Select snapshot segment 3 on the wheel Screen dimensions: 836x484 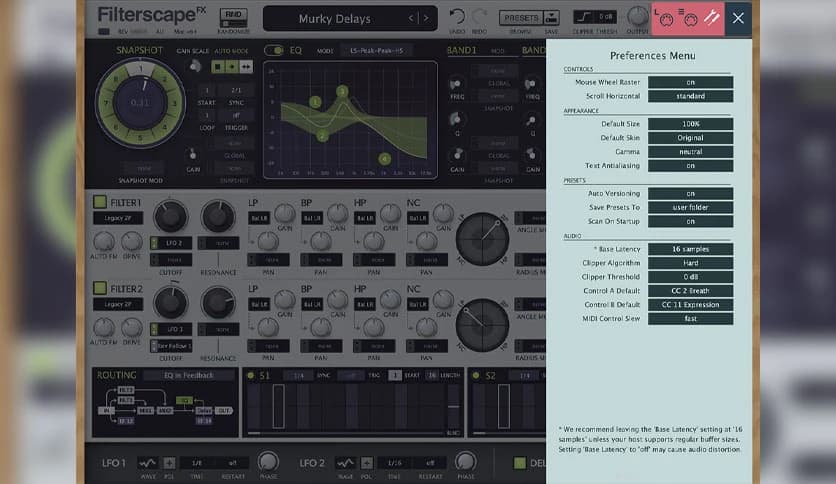174,103
